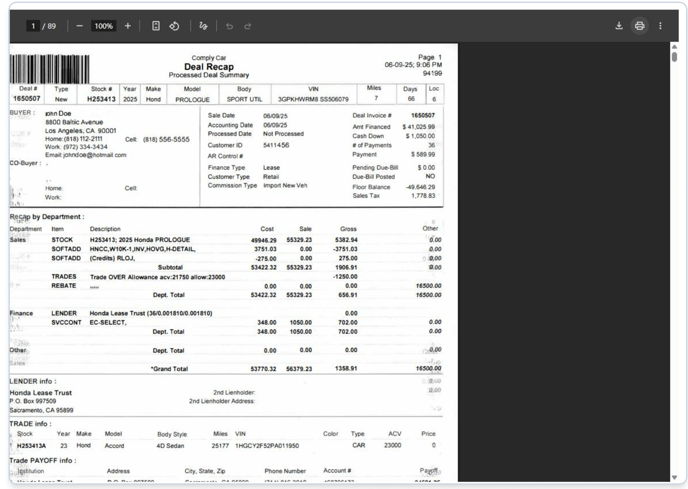This screenshot has height=489, width=688.
Task: Click the trade VIN 1HGCY2F52PA011950
Action: point(269,445)
